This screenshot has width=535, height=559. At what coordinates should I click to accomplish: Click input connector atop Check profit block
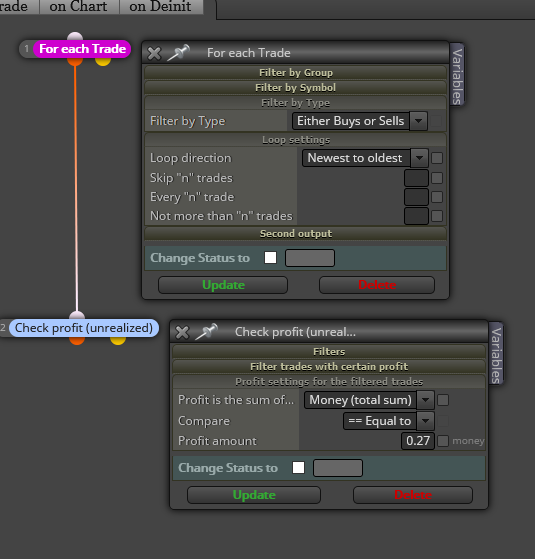77,315
